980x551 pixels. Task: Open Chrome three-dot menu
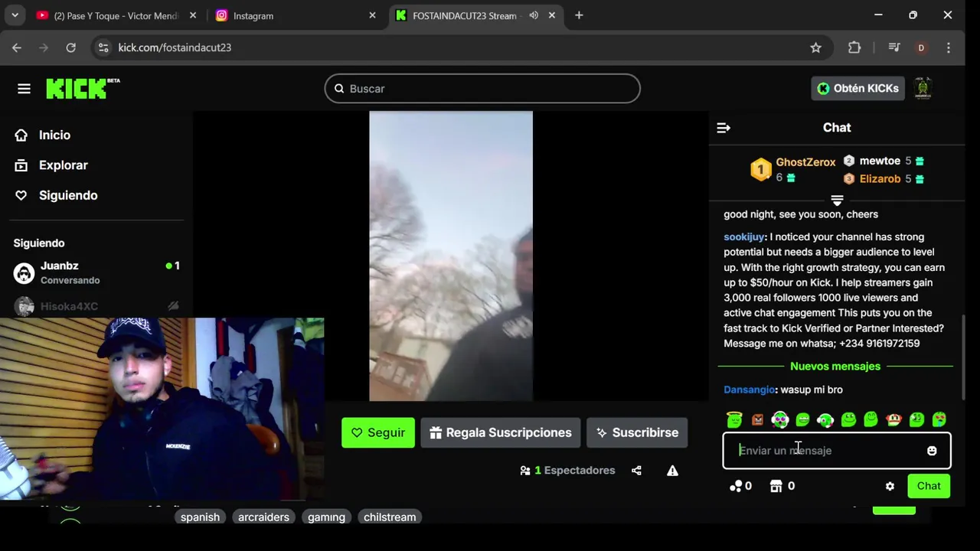click(949, 47)
